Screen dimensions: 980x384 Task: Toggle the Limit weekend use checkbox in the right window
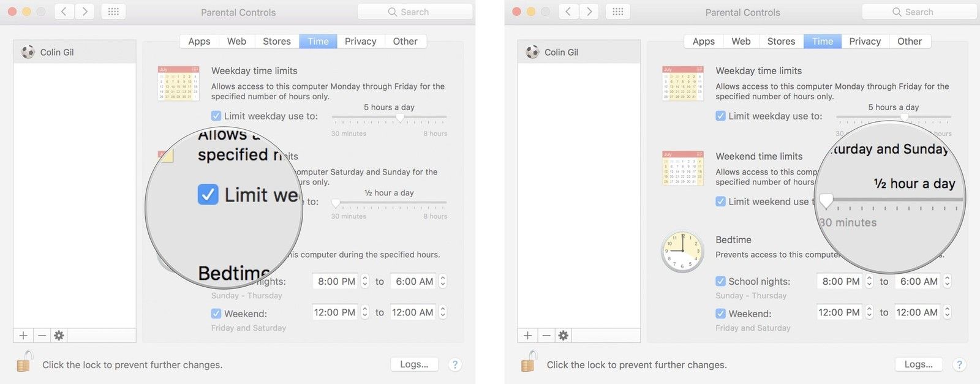pyautogui.click(x=720, y=201)
